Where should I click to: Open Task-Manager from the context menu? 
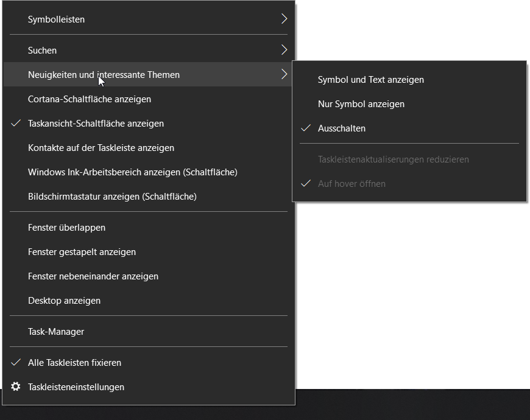[x=149, y=332]
